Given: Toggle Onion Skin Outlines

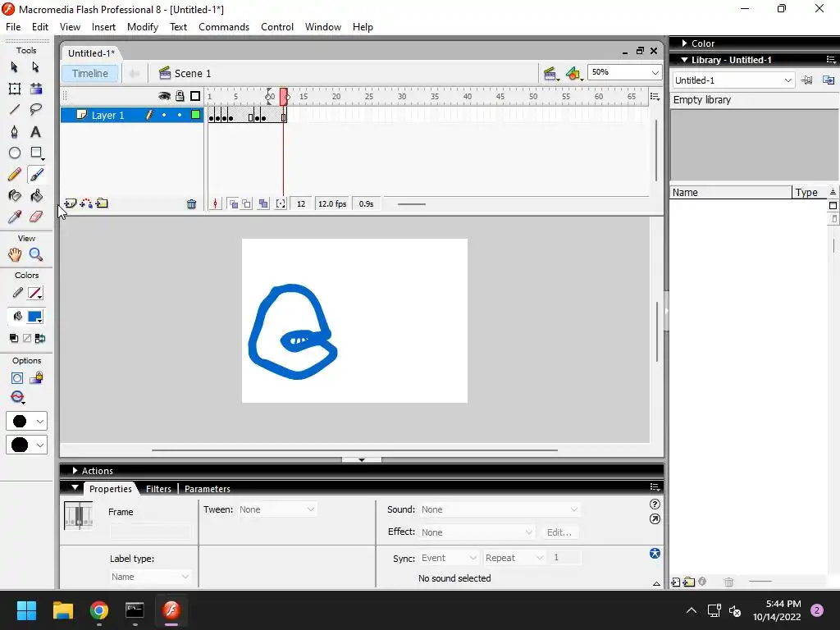Looking at the screenshot, I should point(246,203).
